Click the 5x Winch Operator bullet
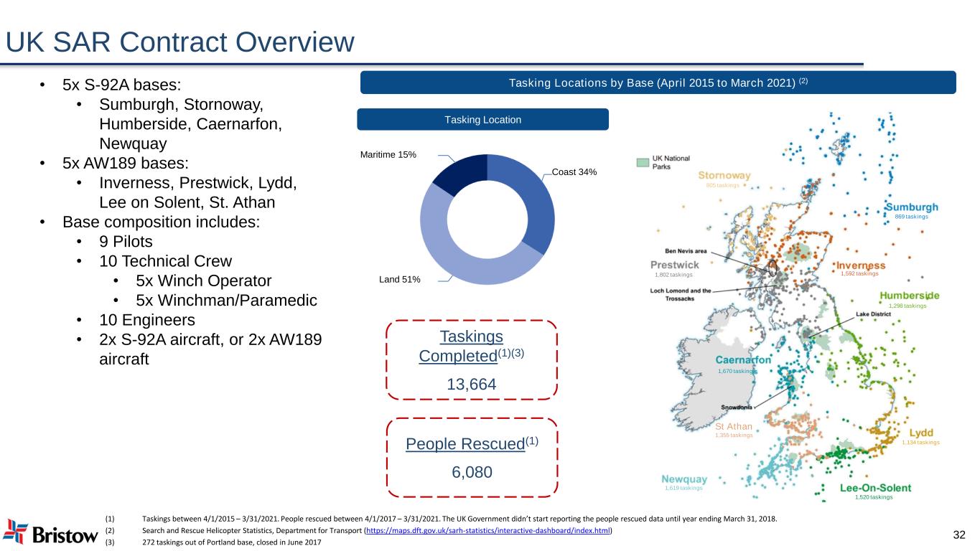The width and height of the screenshot is (980, 551). 204,281
